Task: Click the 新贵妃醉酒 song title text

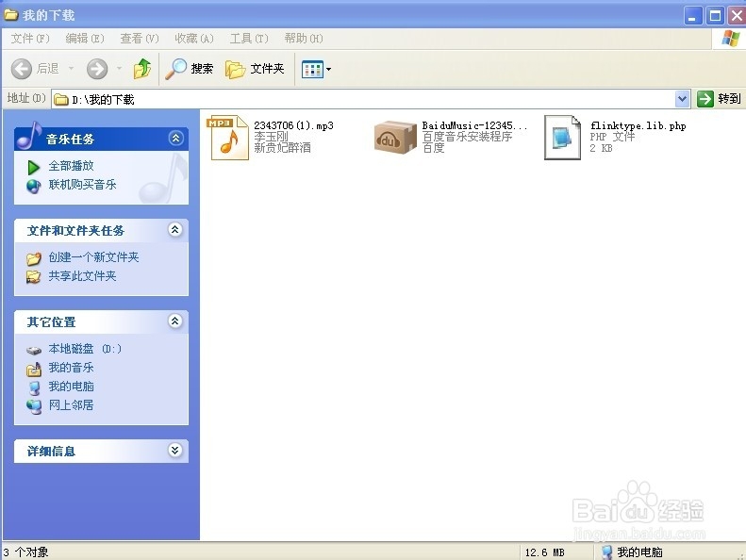Action: (282, 148)
